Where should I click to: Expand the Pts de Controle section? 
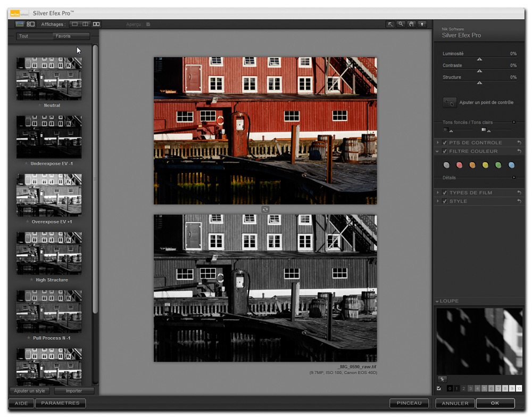click(x=438, y=143)
